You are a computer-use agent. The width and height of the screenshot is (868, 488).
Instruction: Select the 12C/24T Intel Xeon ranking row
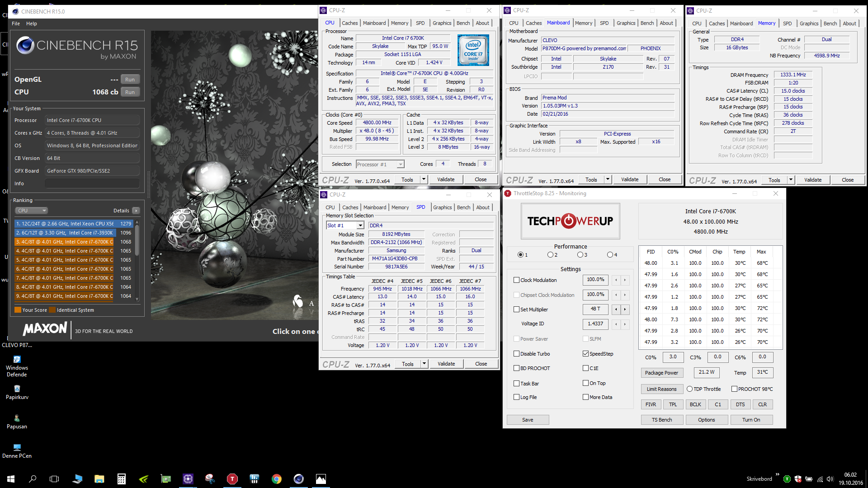coord(74,224)
